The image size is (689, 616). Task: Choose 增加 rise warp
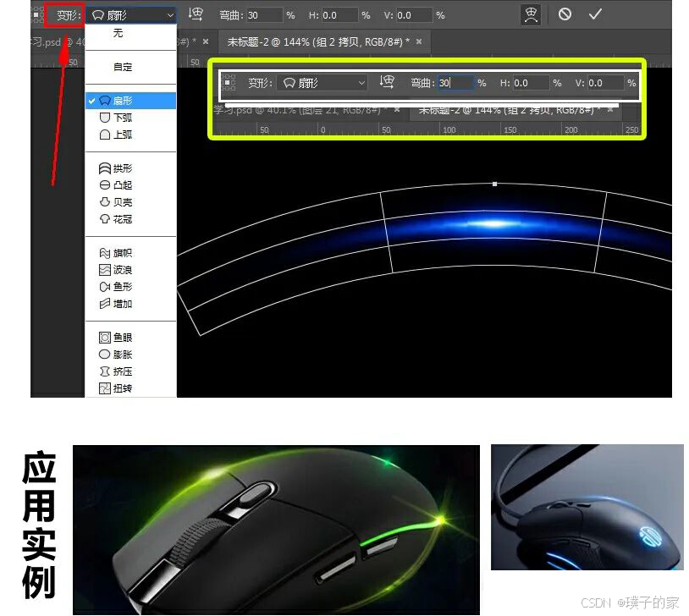pos(131,304)
